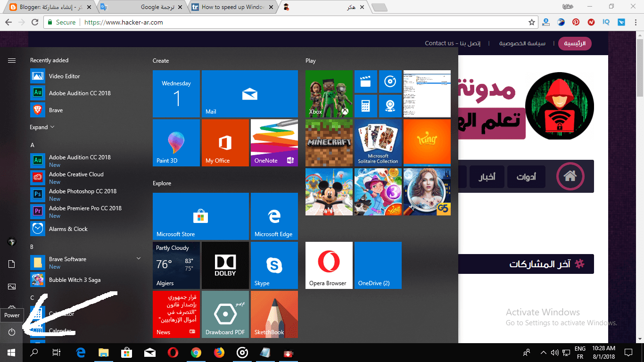
Task: Click letter B header in app list
Action: click(32, 247)
